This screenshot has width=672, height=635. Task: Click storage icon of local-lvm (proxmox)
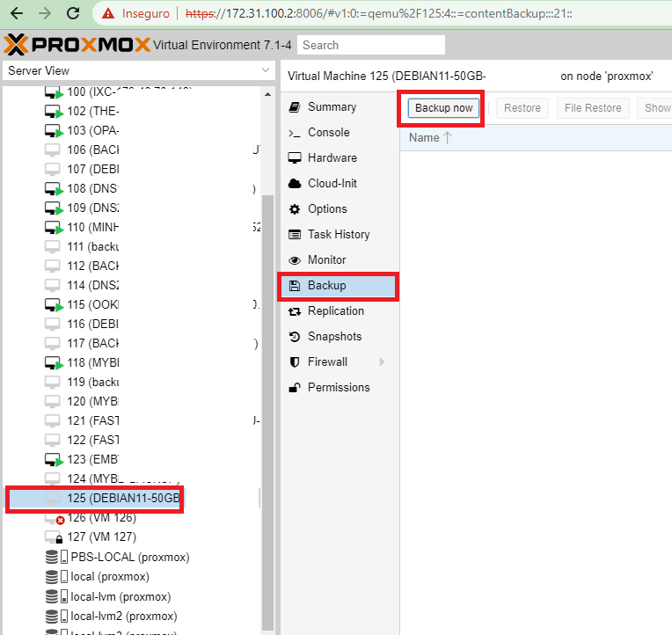56,596
